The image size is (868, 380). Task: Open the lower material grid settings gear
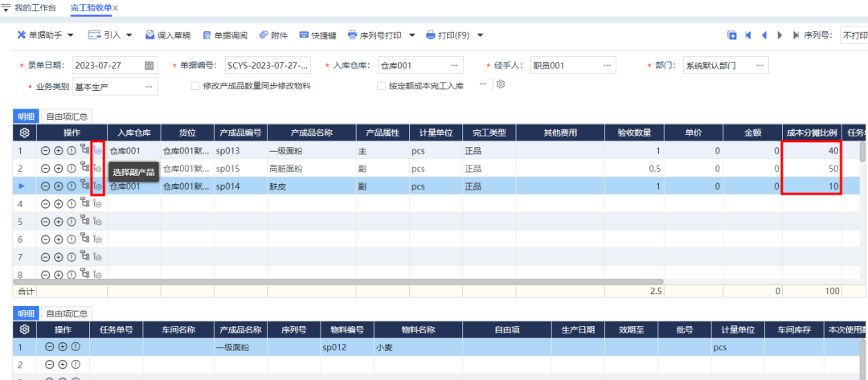24,329
